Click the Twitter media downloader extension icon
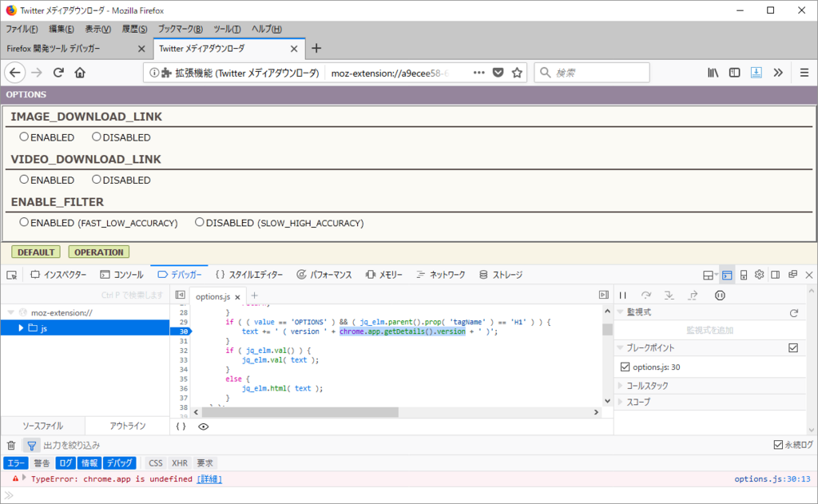The image size is (818, 504). tap(756, 73)
